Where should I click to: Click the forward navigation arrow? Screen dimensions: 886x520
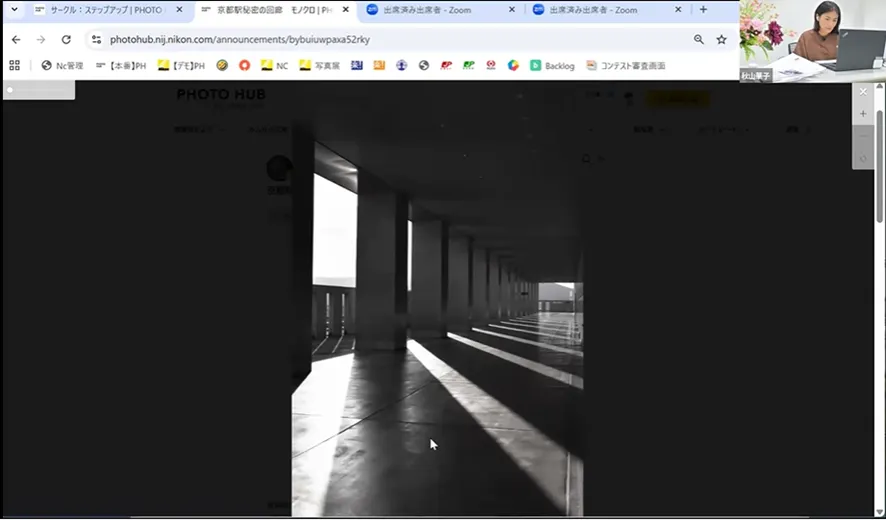(x=41, y=39)
